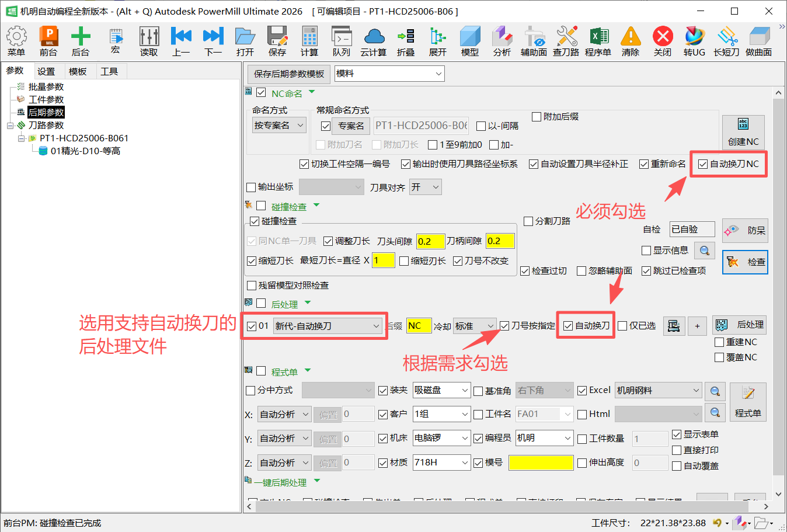Viewport: 787px width, 532px height.
Task: Open the 机明钢料 Excel template dropdown
Action: [x=658, y=390]
